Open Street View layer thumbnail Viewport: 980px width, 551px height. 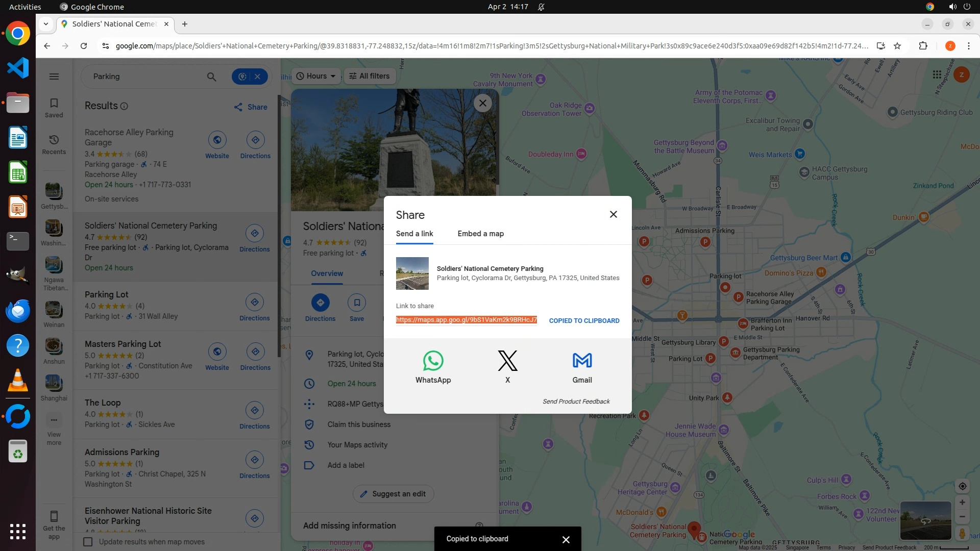click(x=925, y=520)
